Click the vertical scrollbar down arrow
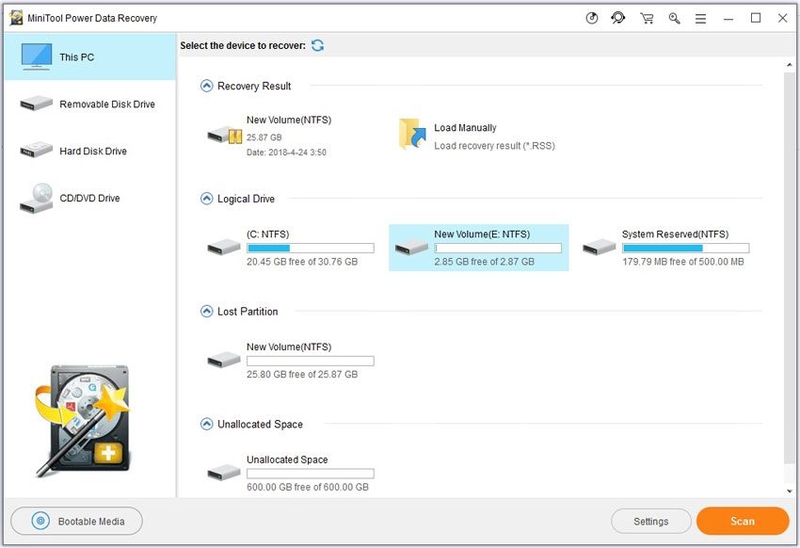The height and width of the screenshot is (548, 800). (x=789, y=491)
